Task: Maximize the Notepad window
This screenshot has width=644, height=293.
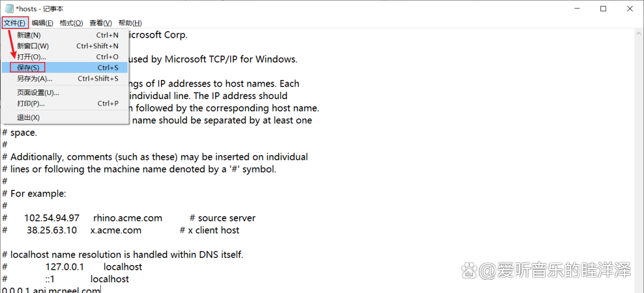Action: [x=603, y=8]
